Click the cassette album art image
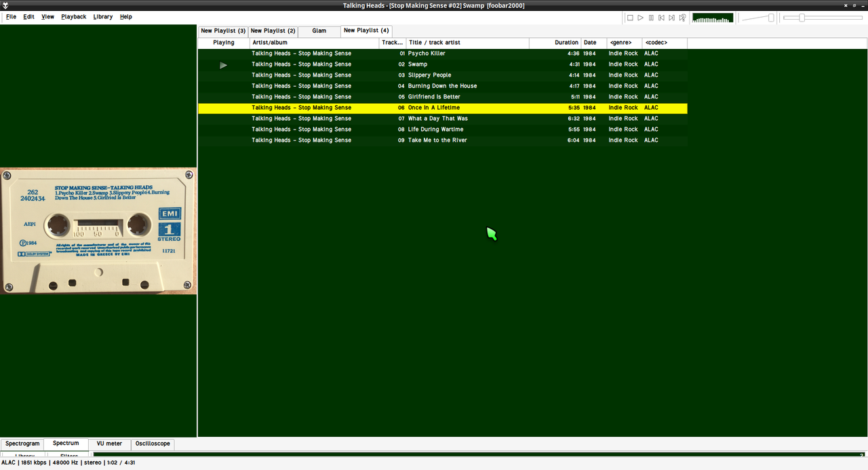 98,231
